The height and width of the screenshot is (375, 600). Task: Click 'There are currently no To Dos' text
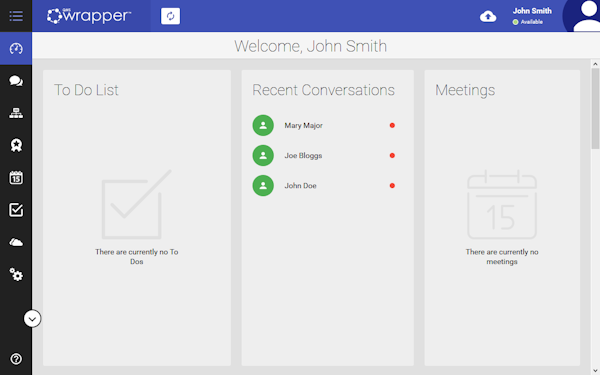(x=137, y=257)
